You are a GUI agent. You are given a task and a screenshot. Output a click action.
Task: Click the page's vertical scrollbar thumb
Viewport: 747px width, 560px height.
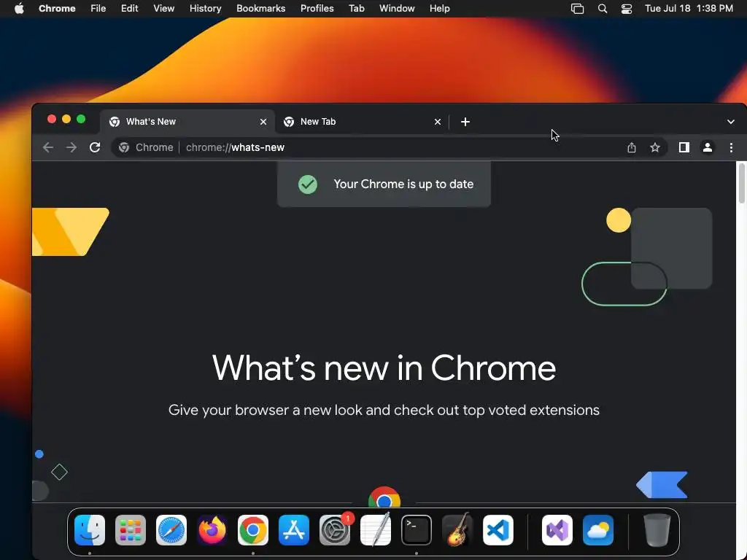tap(741, 184)
